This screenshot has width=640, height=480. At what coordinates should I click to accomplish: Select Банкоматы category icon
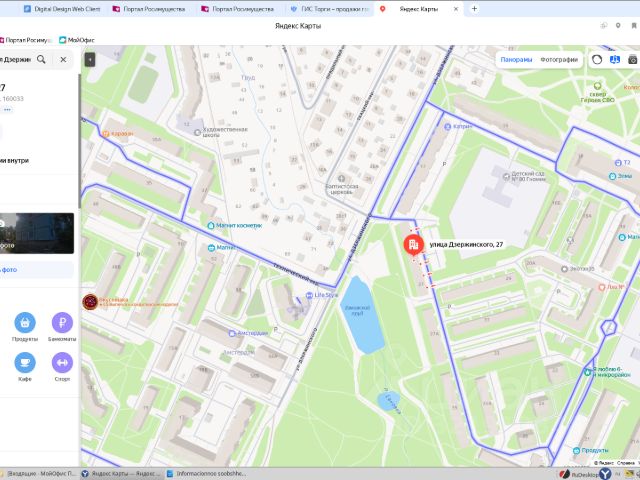pos(62,322)
